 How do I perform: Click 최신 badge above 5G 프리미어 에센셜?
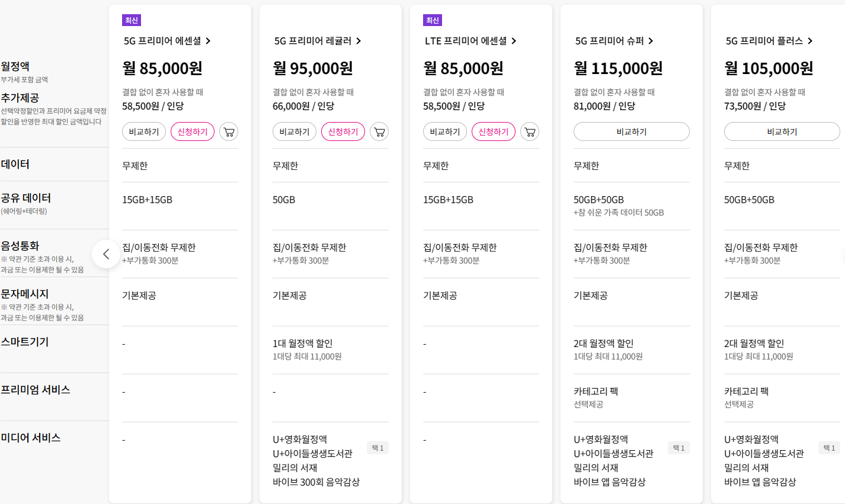coord(132,21)
